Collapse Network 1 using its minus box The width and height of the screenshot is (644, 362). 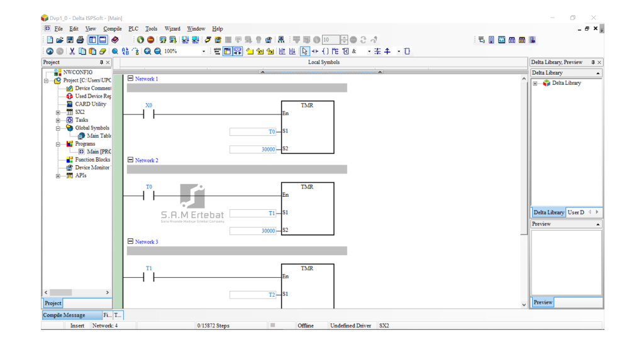point(130,79)
